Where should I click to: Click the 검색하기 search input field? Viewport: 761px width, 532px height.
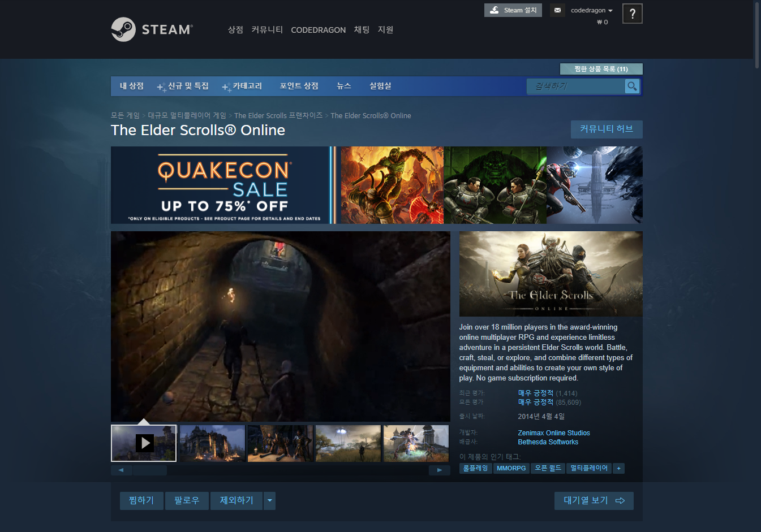tap(576, 86)
